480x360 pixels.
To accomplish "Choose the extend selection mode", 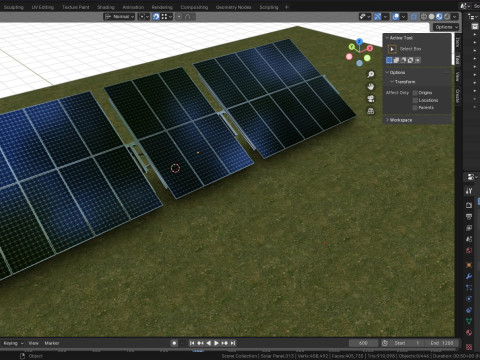I will click(x=396, y=60).
